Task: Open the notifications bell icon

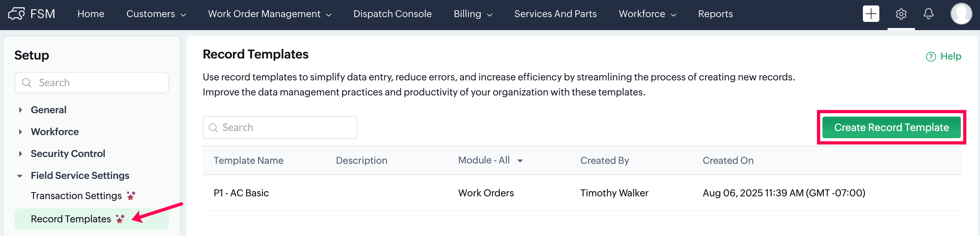Action: [x=928, y=14]
